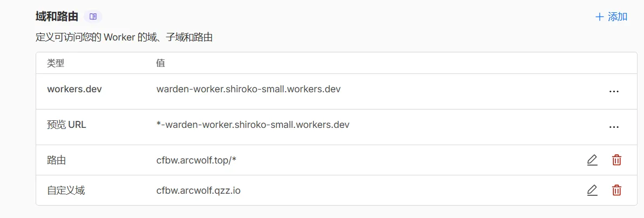Image resolution: width=644 pixels, height=218 pixels.
Task: Click the + 添加 button
Action: (611, 17)
